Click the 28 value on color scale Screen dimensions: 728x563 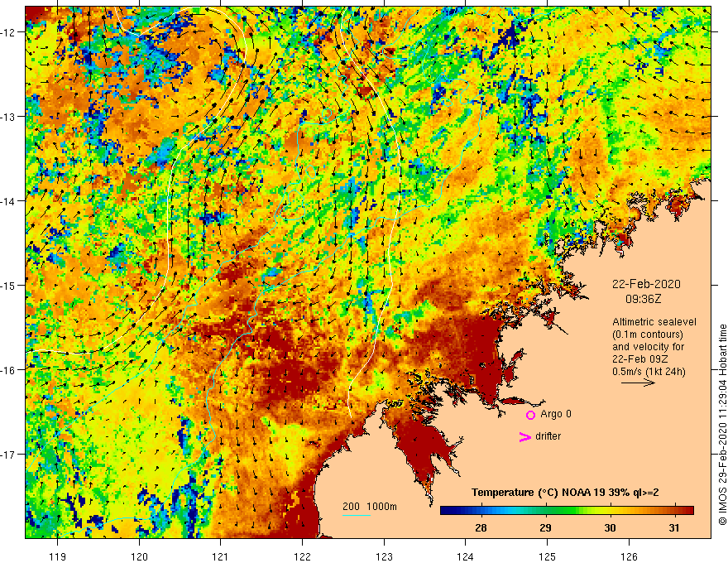pyautogui.click(x=481, y=527)
